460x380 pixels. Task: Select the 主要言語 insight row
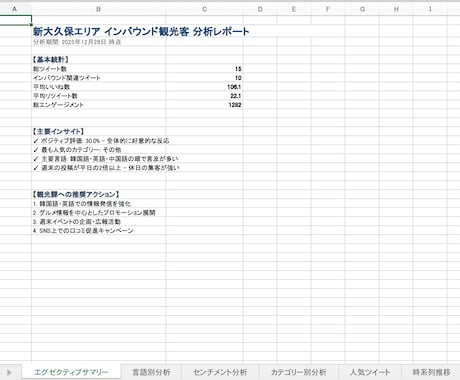pyautogui.click(x=106, y=159)
